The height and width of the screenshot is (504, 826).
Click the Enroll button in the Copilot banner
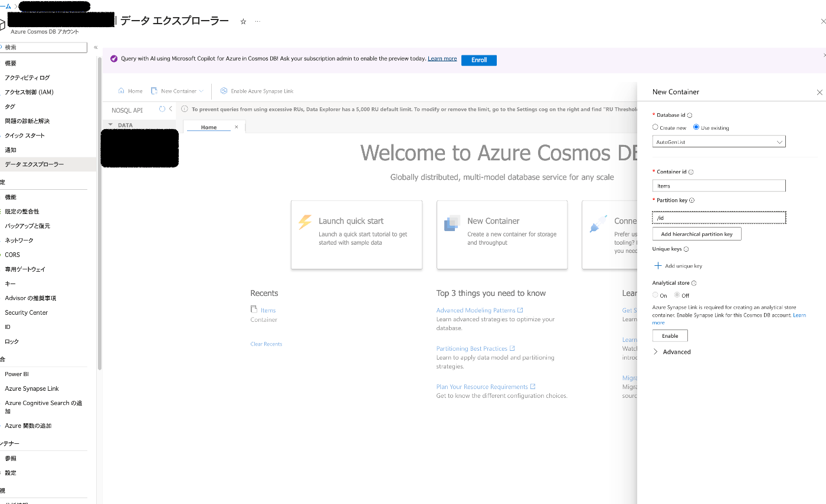point(479,60)
